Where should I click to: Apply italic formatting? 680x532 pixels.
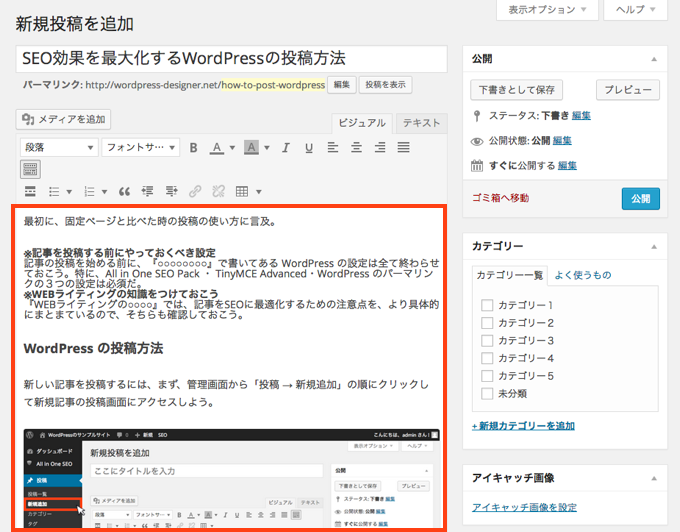tap(285, 148)
